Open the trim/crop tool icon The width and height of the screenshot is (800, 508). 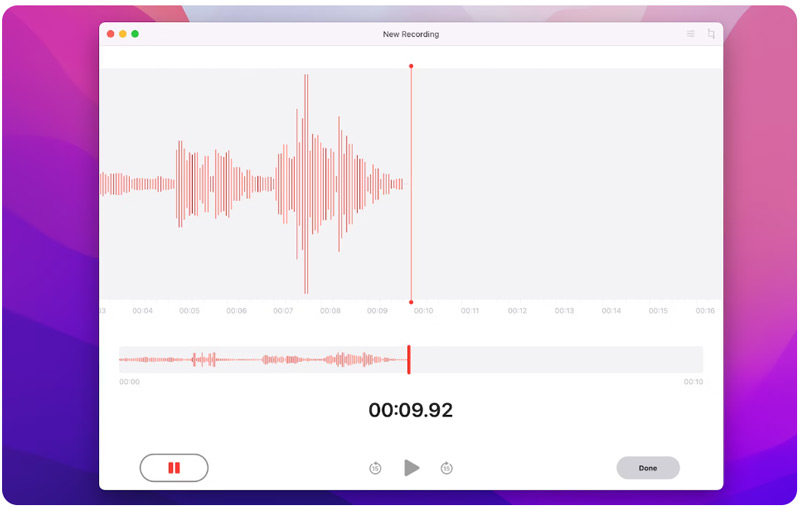pyautogui.click(x=711, y=34)
